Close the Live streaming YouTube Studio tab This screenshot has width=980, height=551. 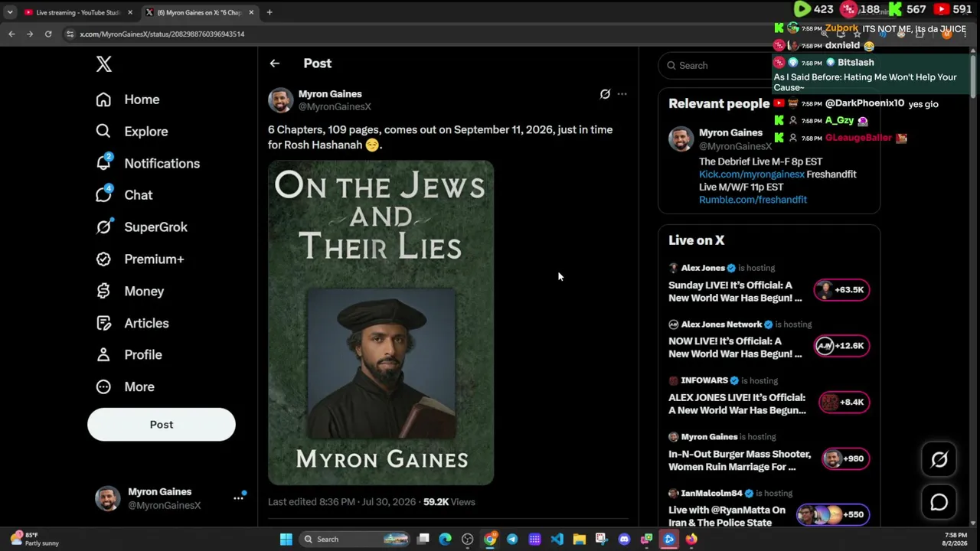pyautogui.click(x=130, y=12)
